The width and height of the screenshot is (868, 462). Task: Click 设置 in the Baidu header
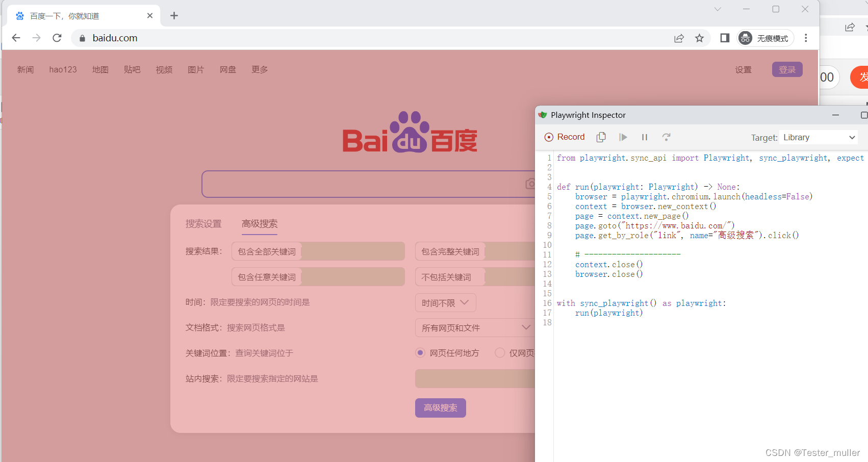[743, 70]
